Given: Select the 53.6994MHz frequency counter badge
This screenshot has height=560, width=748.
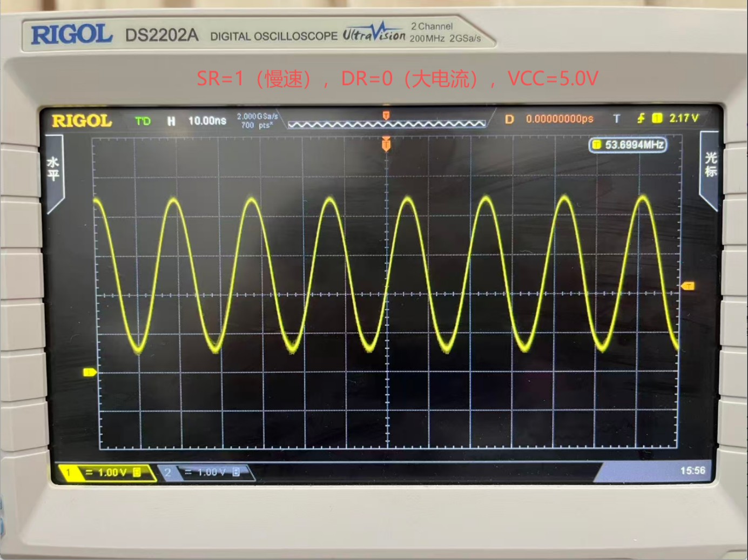Looking at the screenshot, I should pyautogui.click(x=628, y=145).
